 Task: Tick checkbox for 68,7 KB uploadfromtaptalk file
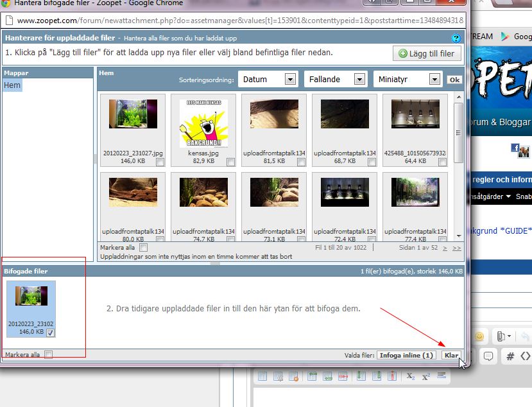(372, 162)
